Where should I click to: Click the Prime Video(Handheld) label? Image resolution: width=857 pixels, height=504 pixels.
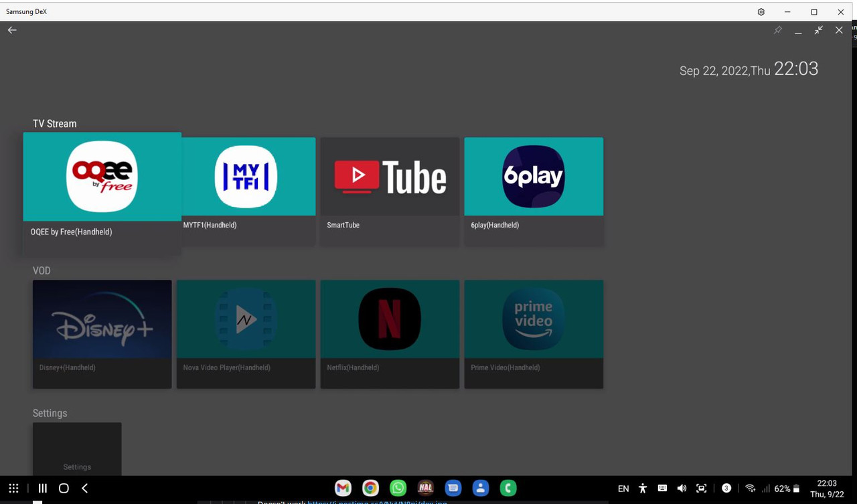click(x=505, y=367)
